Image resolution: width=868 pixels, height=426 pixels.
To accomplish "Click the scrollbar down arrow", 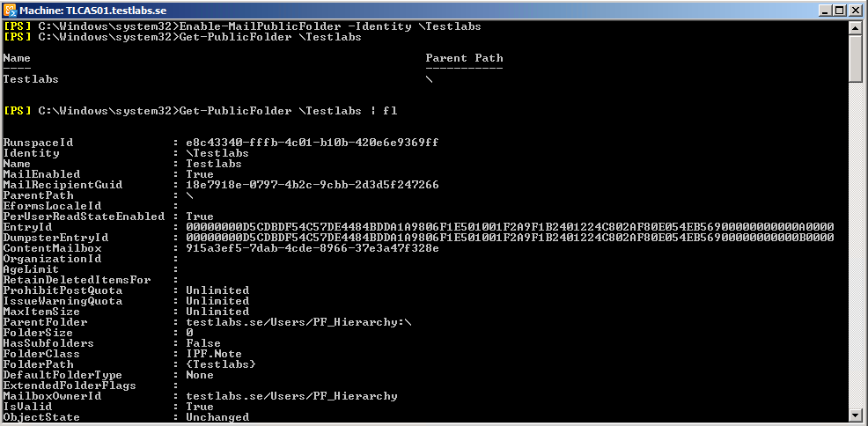I will [856, 415].
